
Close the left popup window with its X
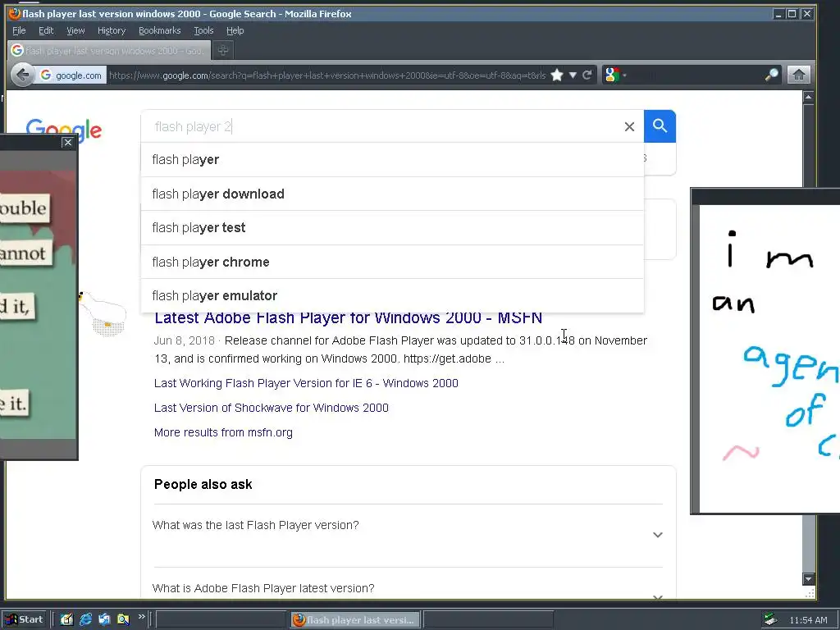coord(67,142)
